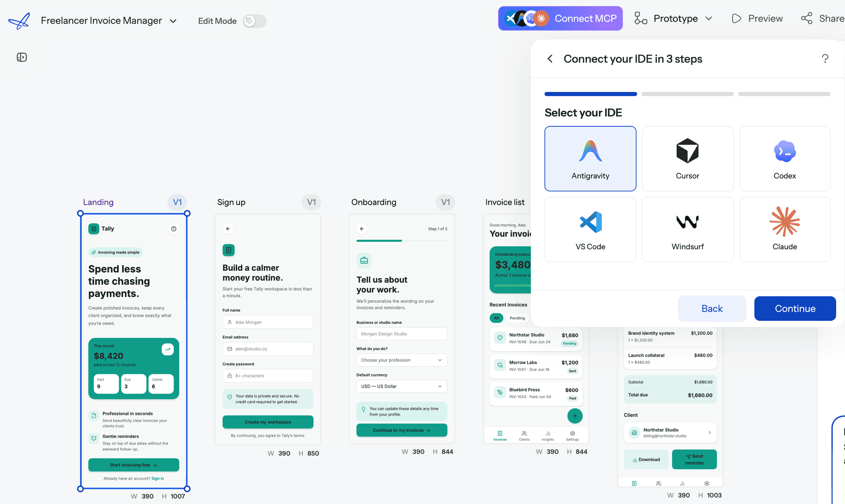Click the second step progress bar segment
Image resolution: width=845 pixels, height=504 pixels.
687,94
